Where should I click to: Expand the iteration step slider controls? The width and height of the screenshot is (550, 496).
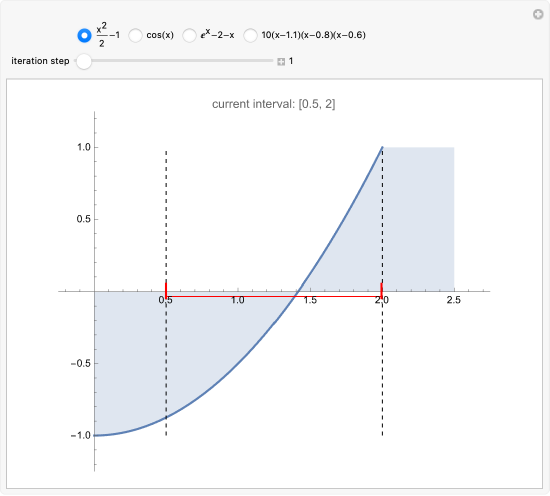point(281,62)
